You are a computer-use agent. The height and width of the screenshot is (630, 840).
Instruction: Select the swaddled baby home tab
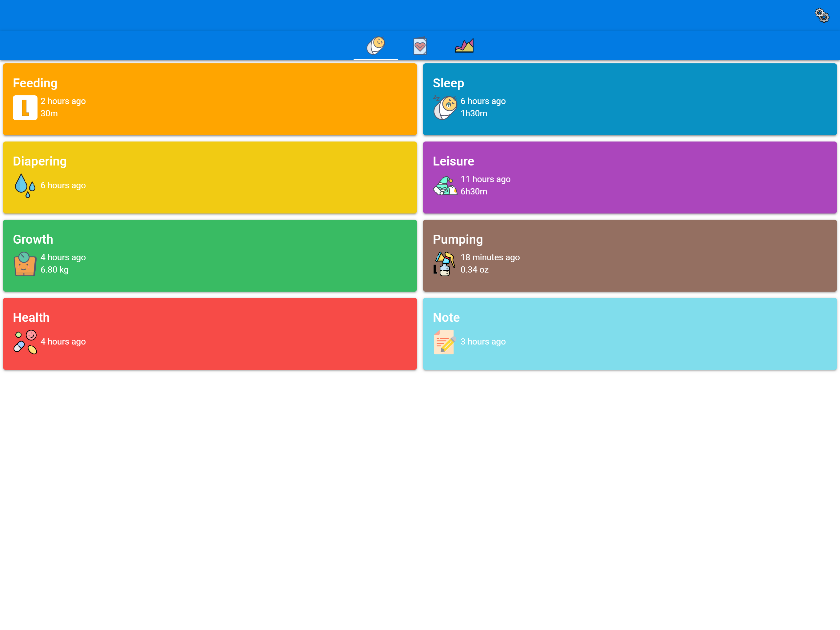coord(375,46)
